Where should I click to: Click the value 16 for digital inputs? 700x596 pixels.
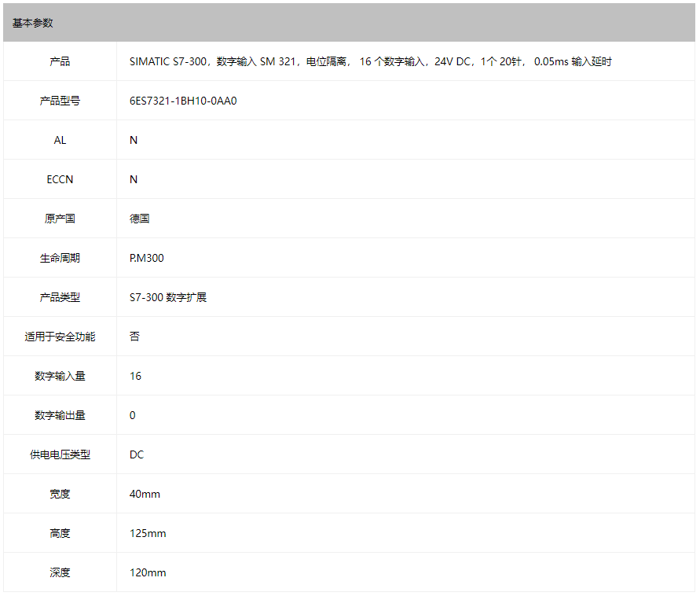[x=135, y=376]
